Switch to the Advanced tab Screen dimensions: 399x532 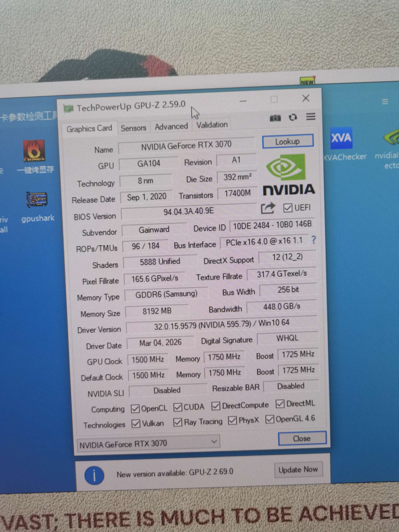[x=171, y=127]
